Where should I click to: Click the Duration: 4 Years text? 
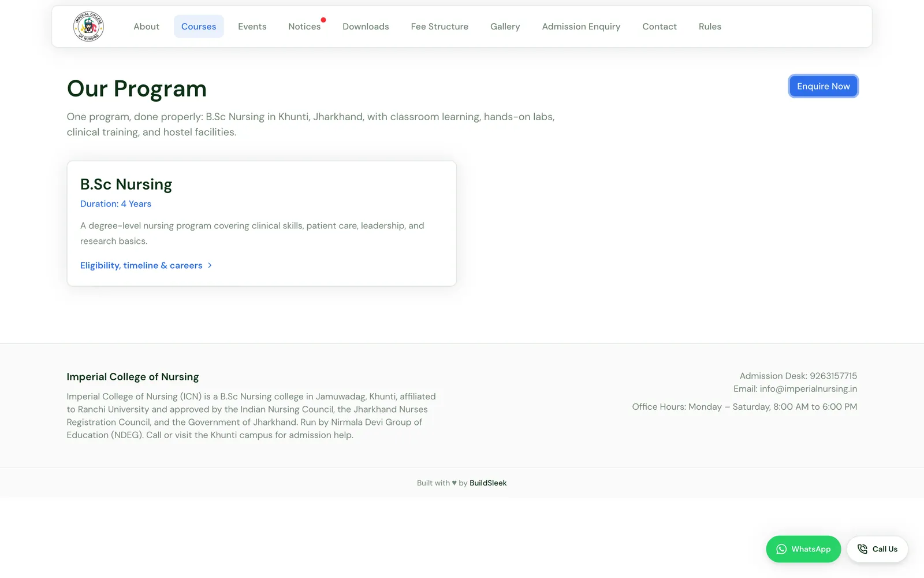115,204
